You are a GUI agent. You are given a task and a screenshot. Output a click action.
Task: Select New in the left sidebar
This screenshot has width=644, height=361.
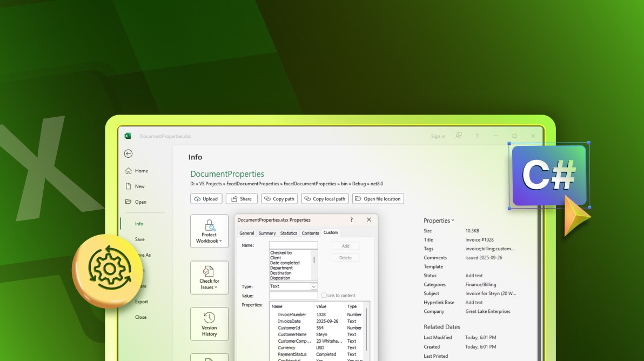click(139, 186)
